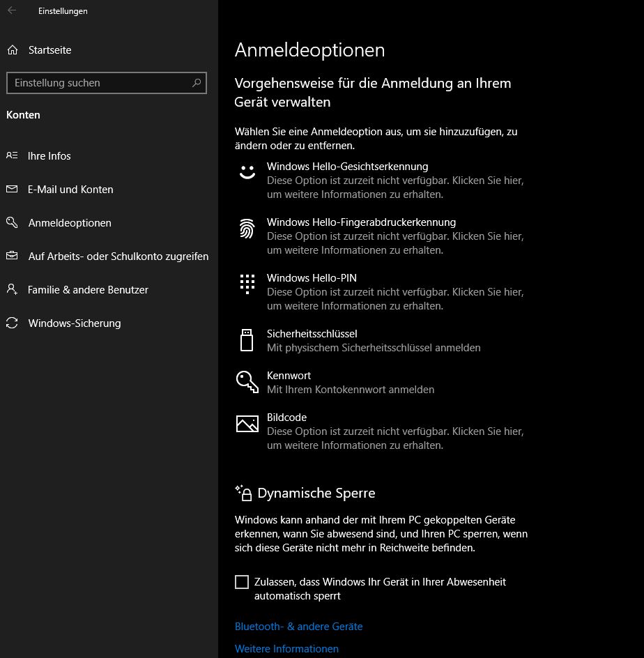Click the Dynamische Sperre lock icon
Screen dimensions: 644x658
[243, 493]
